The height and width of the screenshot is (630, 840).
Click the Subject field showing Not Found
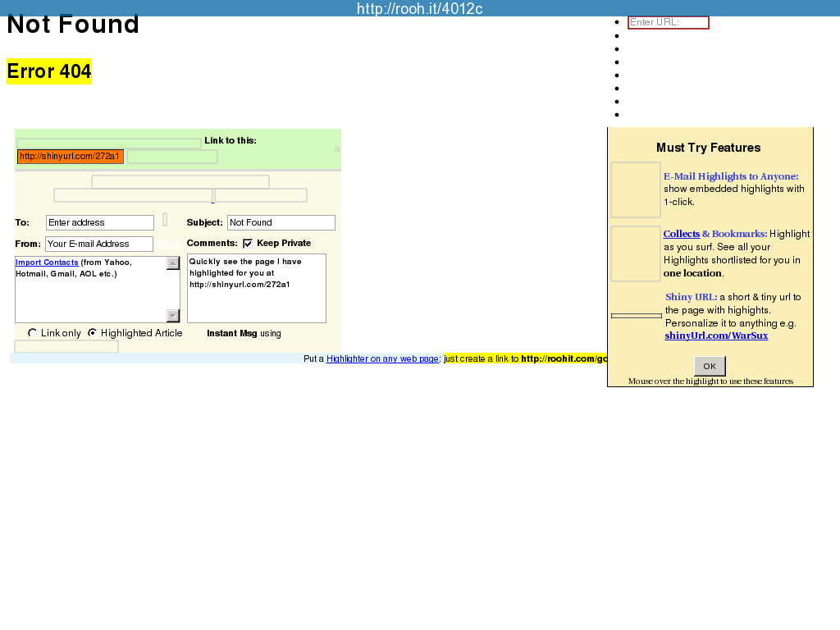coord(281,223)
